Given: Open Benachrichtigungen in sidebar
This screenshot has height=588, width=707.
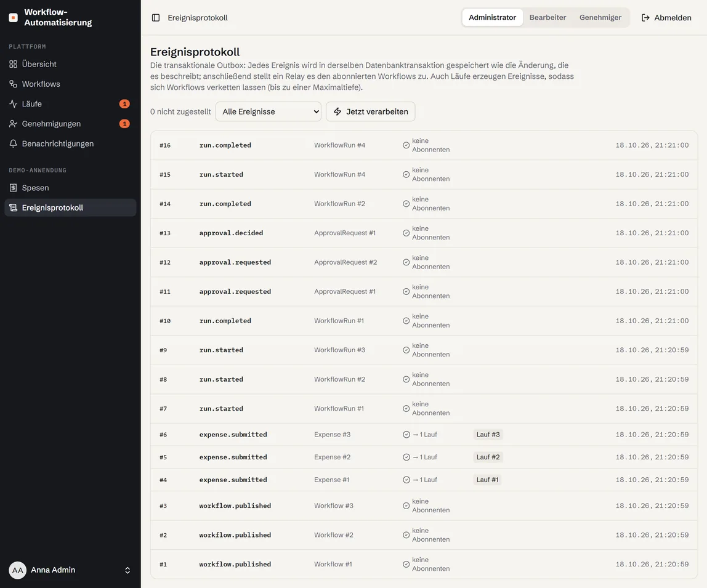Looking at the screenshot, I should pos(70,143).
